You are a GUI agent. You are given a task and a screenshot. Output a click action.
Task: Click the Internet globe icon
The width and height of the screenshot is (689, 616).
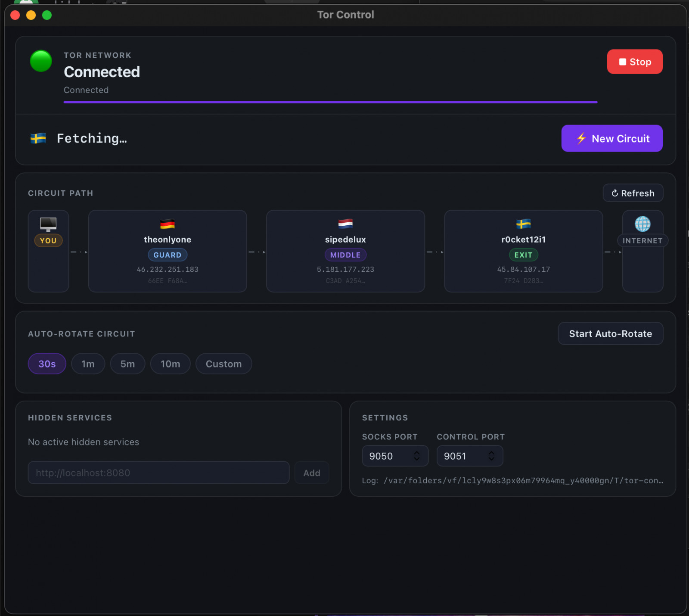pyautogui.click(x=642, y=224)
